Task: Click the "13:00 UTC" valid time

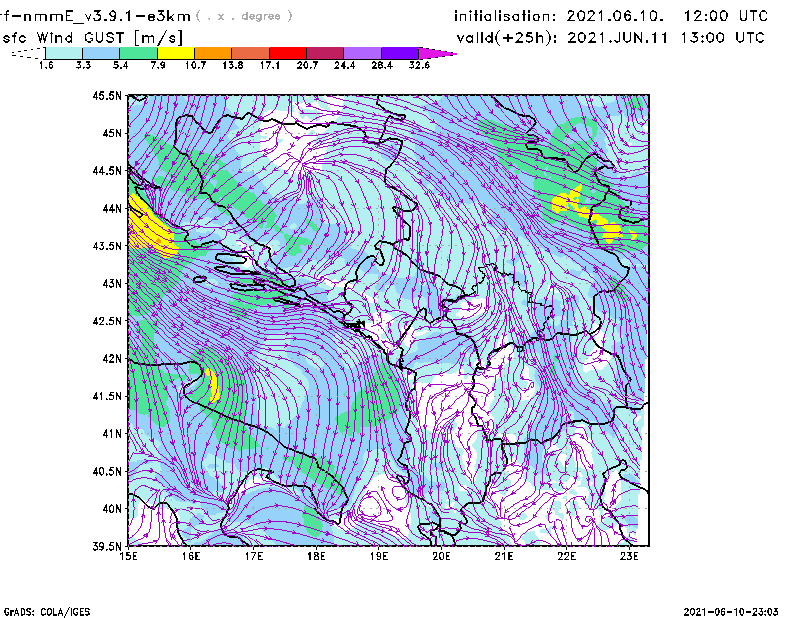Action: point(722,38)
